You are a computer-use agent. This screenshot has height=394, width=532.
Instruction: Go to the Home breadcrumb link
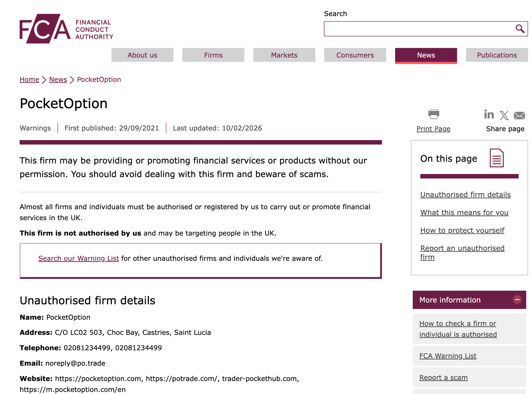pyautogui.click(x=29, y=80)
